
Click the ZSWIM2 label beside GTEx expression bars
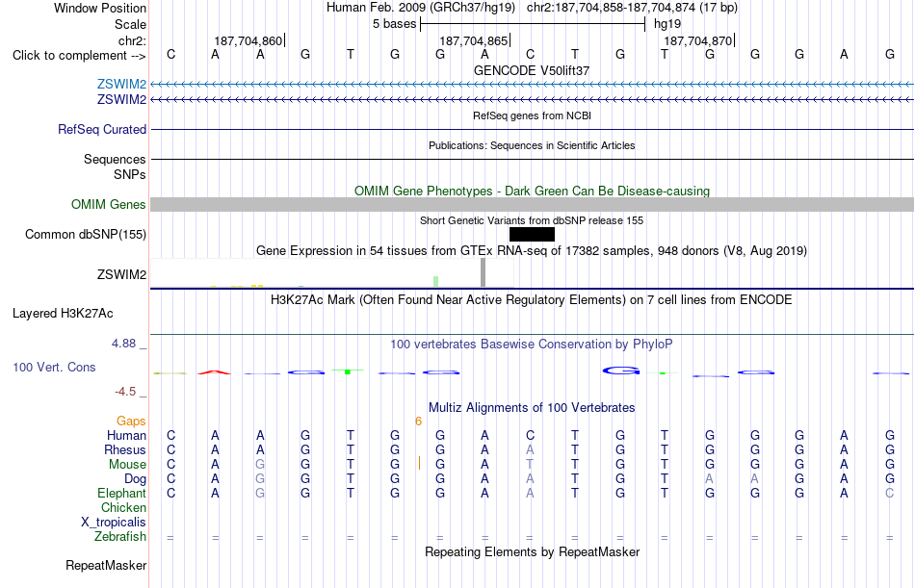click(121, 274)
